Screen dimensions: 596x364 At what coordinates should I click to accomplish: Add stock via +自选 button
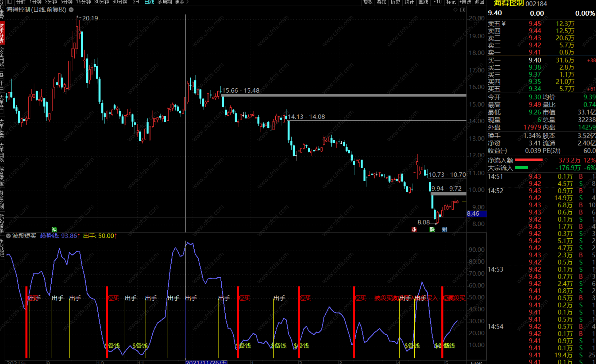[465, 2]
